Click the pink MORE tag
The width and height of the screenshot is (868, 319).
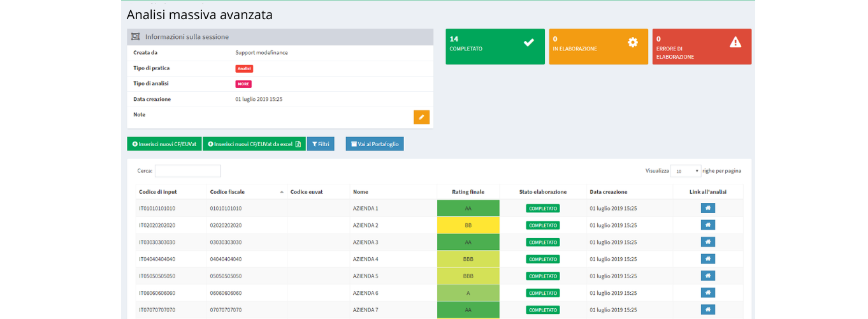click(243, 84)
